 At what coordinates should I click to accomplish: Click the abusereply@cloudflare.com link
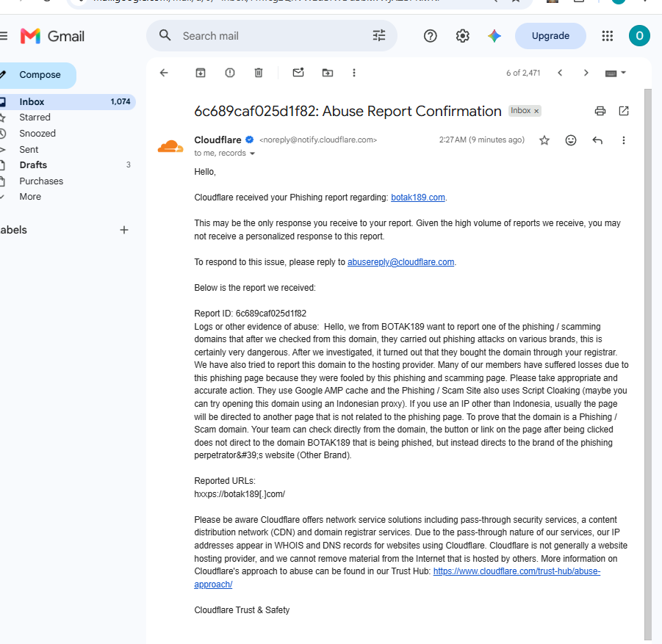pos(400,262)
